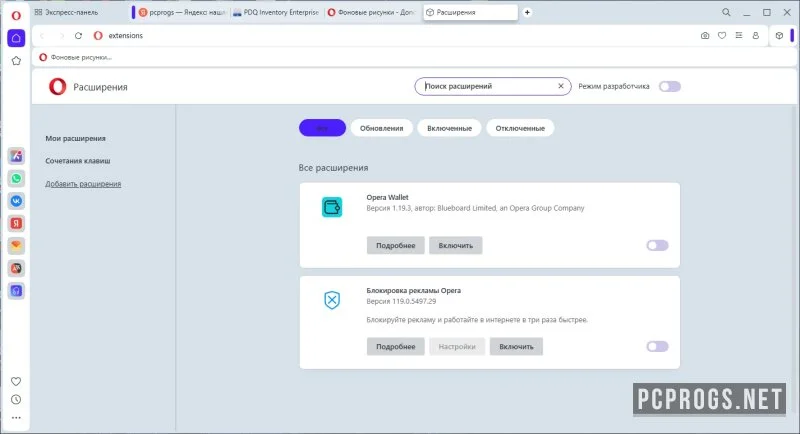Click the Блокировка рекламы Opera title
This screenshot has width=800, height=434.
413,291
